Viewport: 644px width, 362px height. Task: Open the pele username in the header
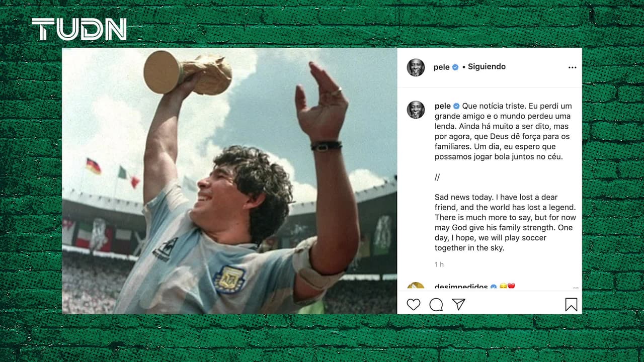[x=441, y=67]
